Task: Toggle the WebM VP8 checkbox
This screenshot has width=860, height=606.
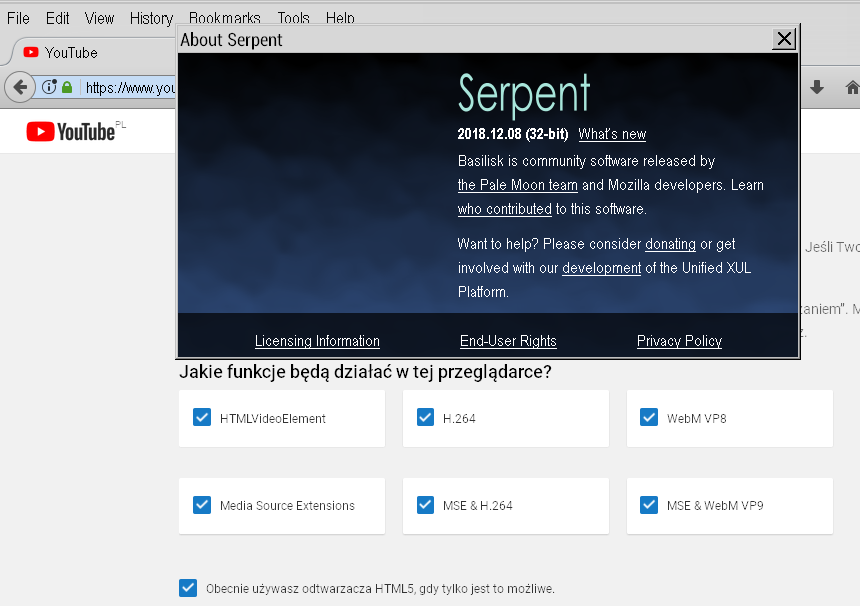Action: pyautogui.click(x=649, y=418)
